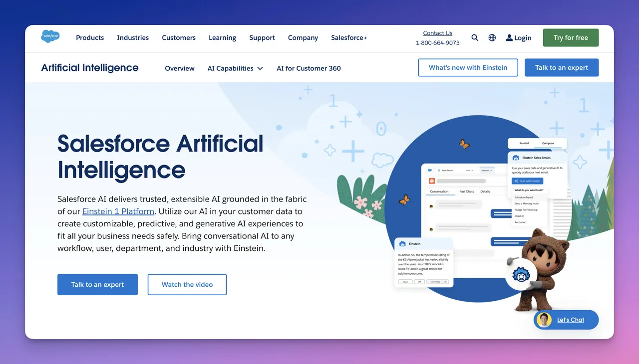Click the Artificial Intelligence section title
Viewport: 639px width, 364px height.
[x=90, y=68]
